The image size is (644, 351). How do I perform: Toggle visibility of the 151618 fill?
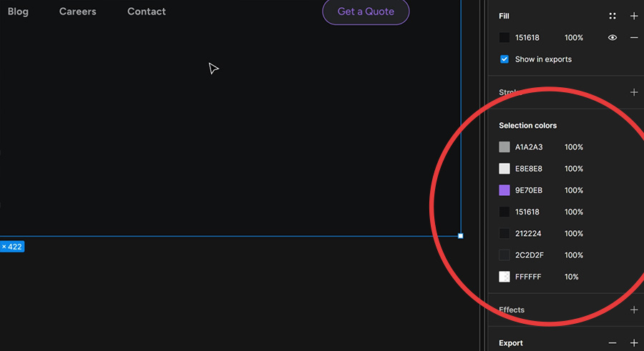coord(613,37)
